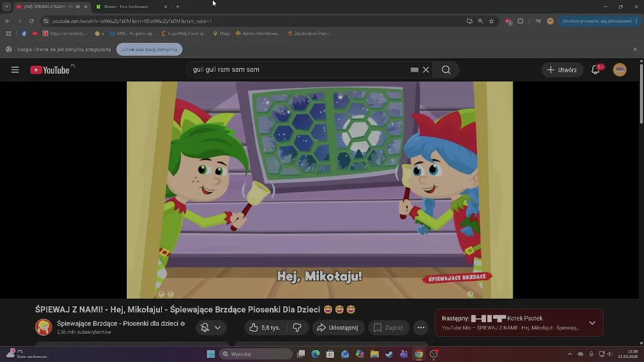Open Steam from the taskbar
Image resolution: width=644 pixels, height=362 pixels.
click(389, 354)
